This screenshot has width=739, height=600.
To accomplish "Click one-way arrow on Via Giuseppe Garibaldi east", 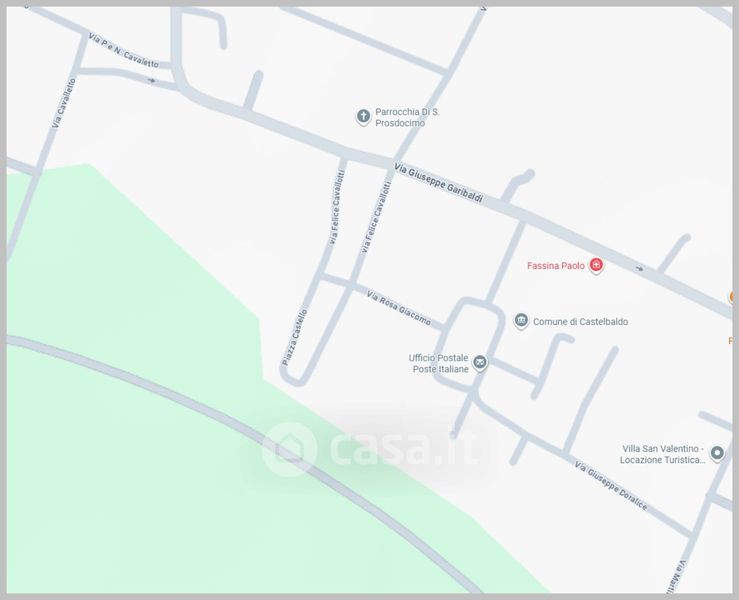I will 639,269.
